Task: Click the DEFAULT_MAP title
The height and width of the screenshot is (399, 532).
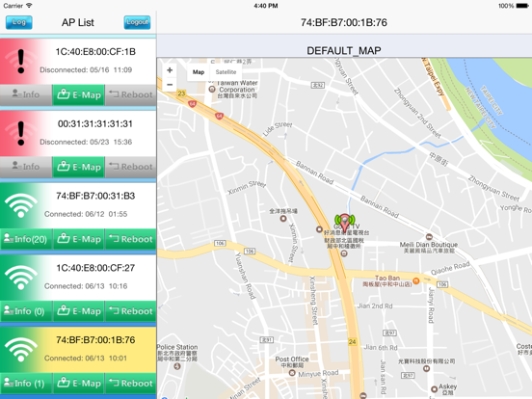Action: pyautogui.click(x=344, y=50)
